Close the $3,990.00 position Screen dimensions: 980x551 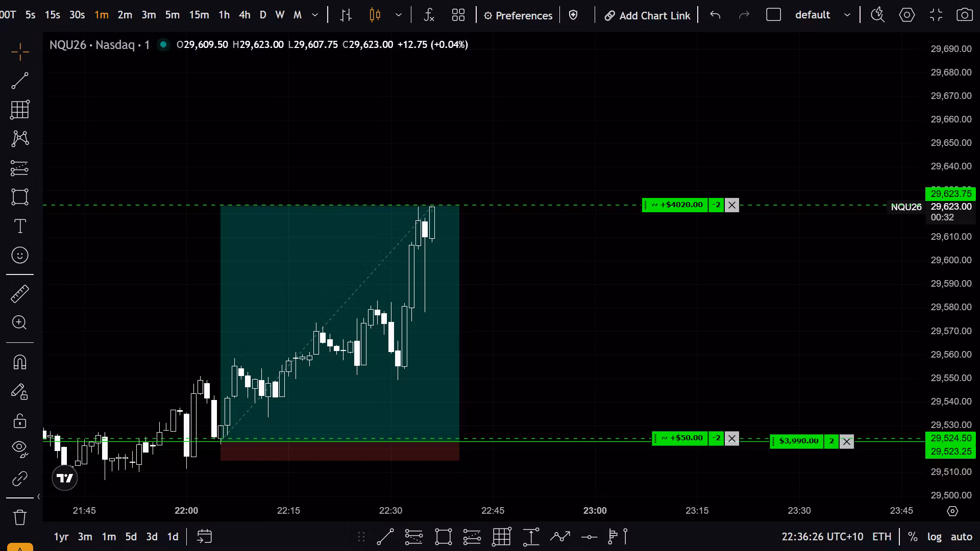[847, 441]
